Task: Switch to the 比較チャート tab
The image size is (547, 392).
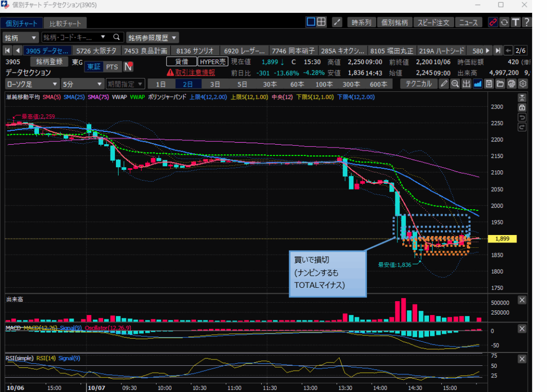Action: [x=66, y=23]
